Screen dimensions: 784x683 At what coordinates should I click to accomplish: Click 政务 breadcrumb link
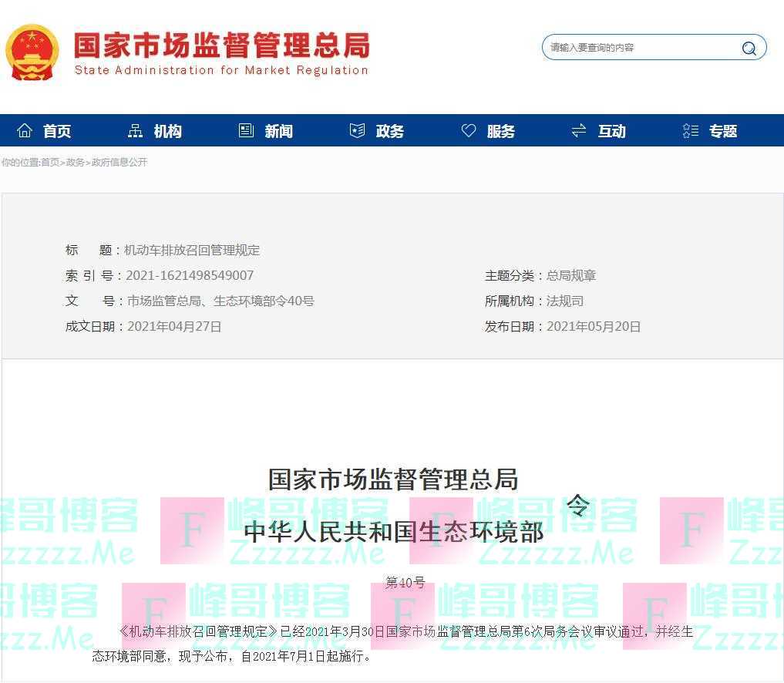pyautogui.click(x=76, y=163)
